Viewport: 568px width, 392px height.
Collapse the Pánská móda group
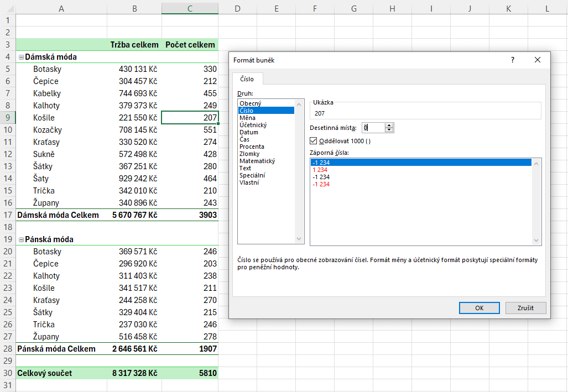pyautogui.click(x=21, y=239)
